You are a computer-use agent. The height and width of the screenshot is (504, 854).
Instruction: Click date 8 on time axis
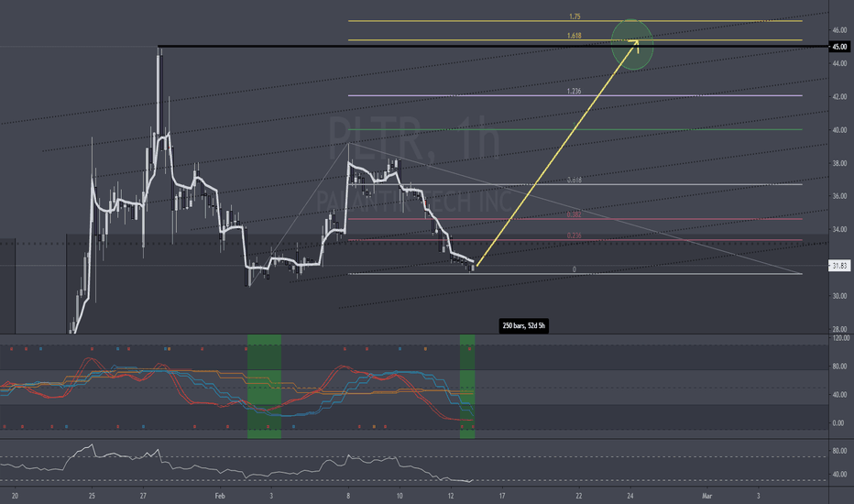[x=348, y=496]
